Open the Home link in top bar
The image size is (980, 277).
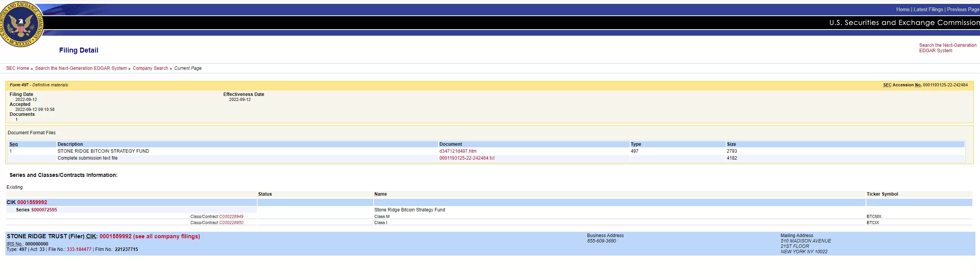pos(902,10)
